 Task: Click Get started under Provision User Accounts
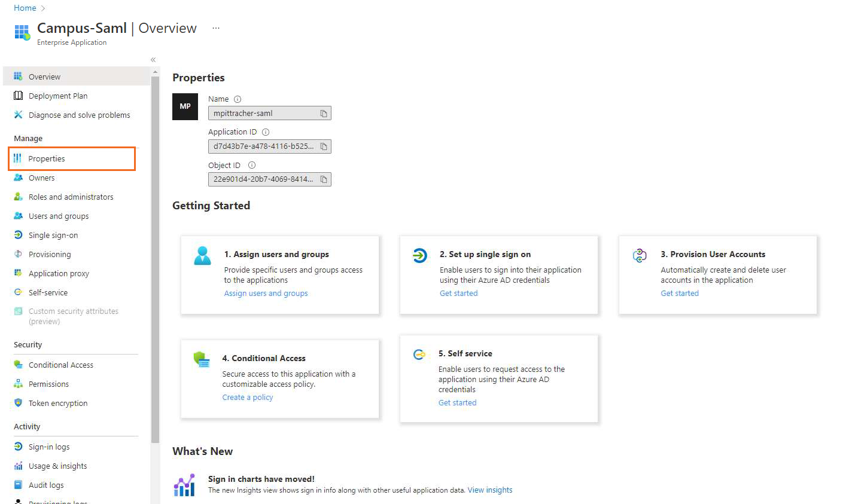click(x=680, y=293)
